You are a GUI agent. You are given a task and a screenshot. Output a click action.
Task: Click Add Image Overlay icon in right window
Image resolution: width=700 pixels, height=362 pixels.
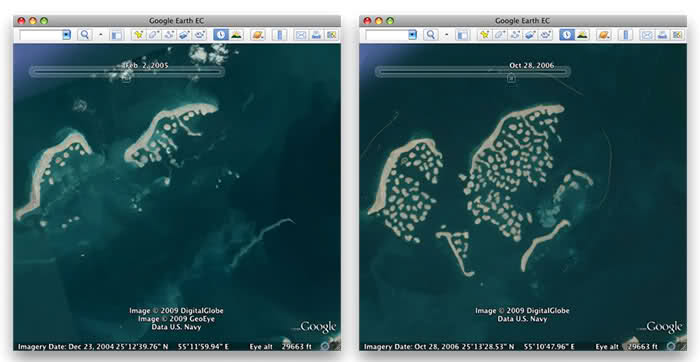[x=530, y=35]
